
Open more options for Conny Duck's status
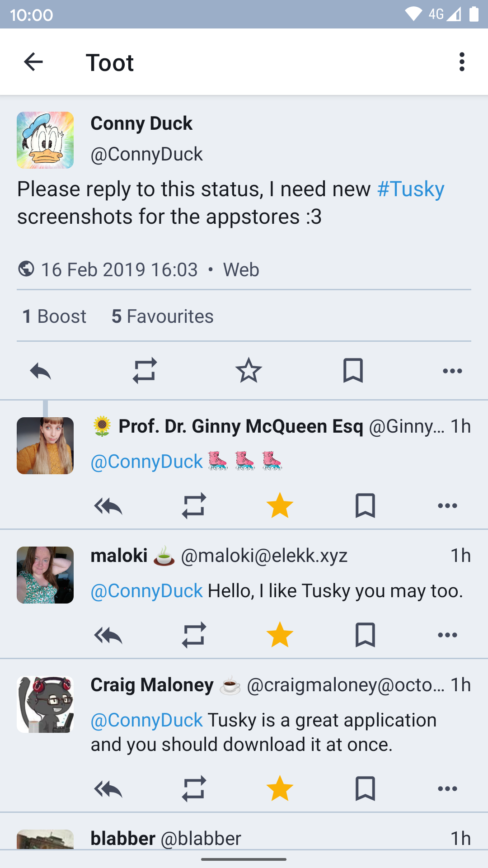[x=452, y=371]
